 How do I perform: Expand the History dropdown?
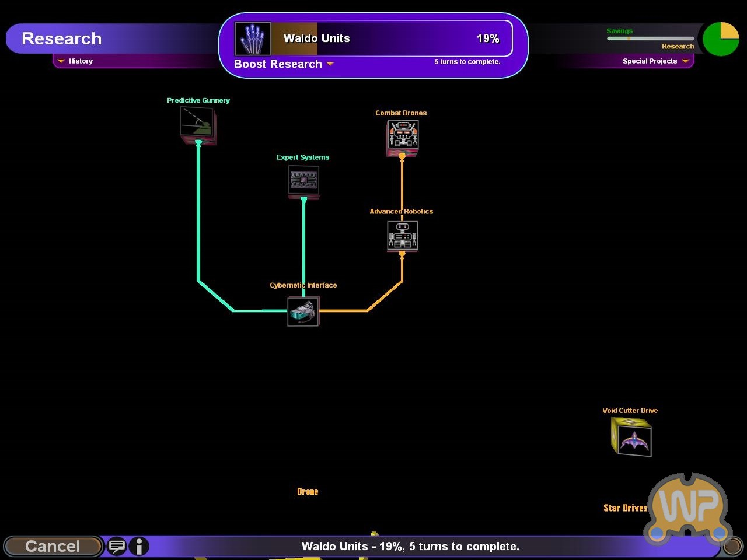click(75, 61)
